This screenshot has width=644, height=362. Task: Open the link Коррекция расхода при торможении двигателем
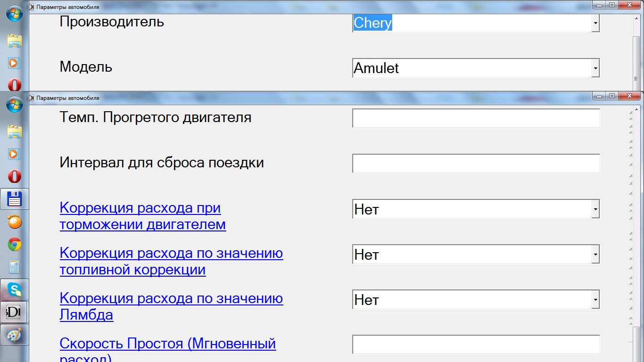(143, 216)
